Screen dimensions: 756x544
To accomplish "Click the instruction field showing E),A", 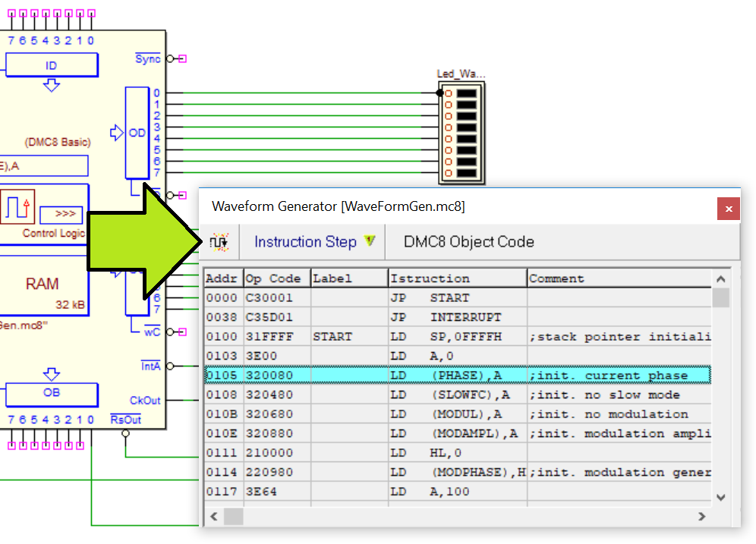I will (44, 166).
